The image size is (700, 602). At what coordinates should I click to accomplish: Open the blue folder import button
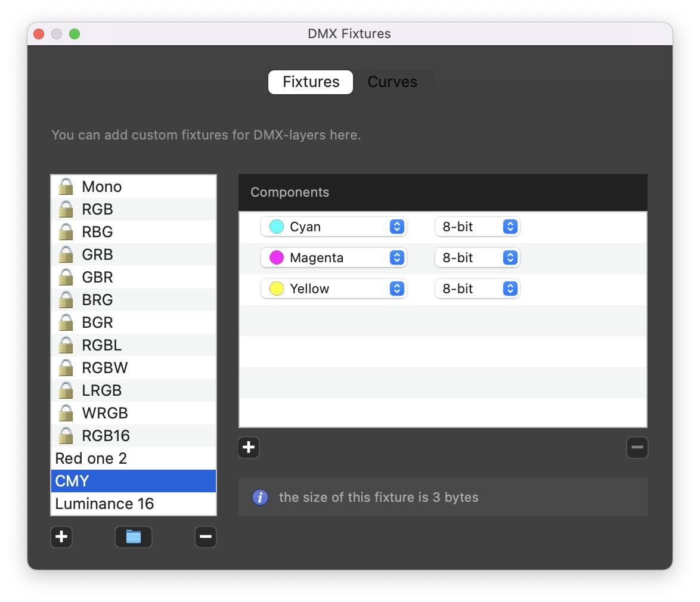coord(134,536)
